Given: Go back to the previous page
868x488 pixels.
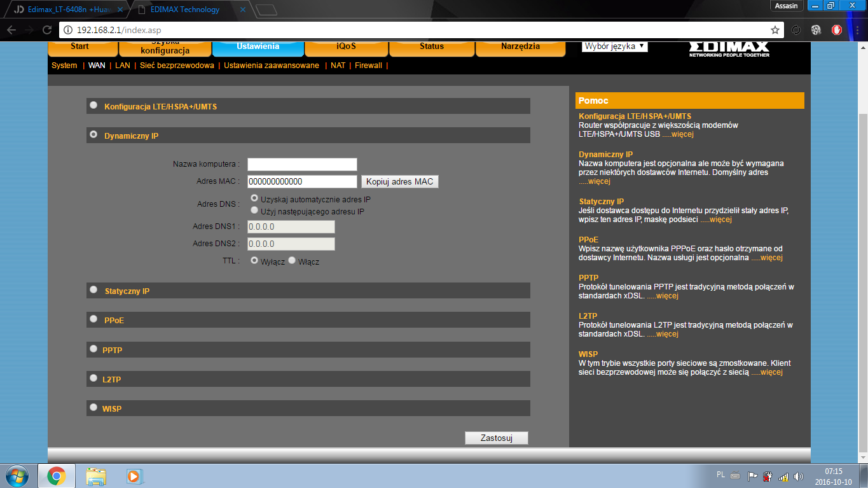Looking at the screenshot, I should coord(11,30).
